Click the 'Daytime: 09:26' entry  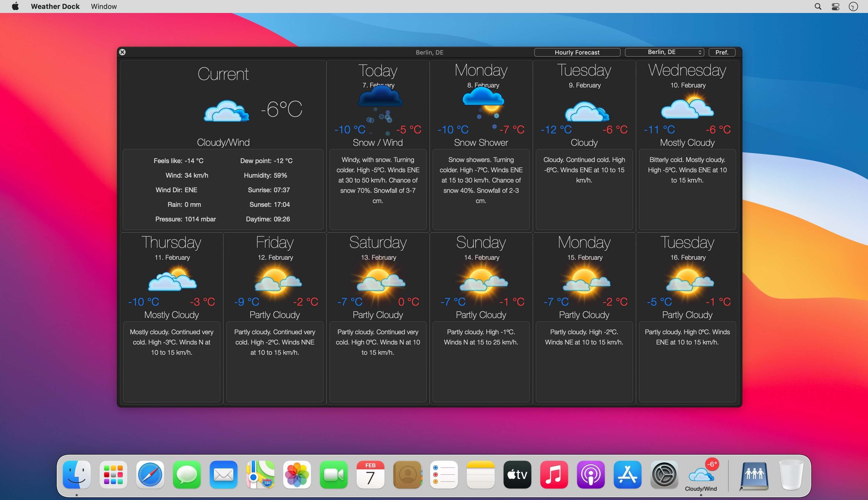tap(268, 219)
